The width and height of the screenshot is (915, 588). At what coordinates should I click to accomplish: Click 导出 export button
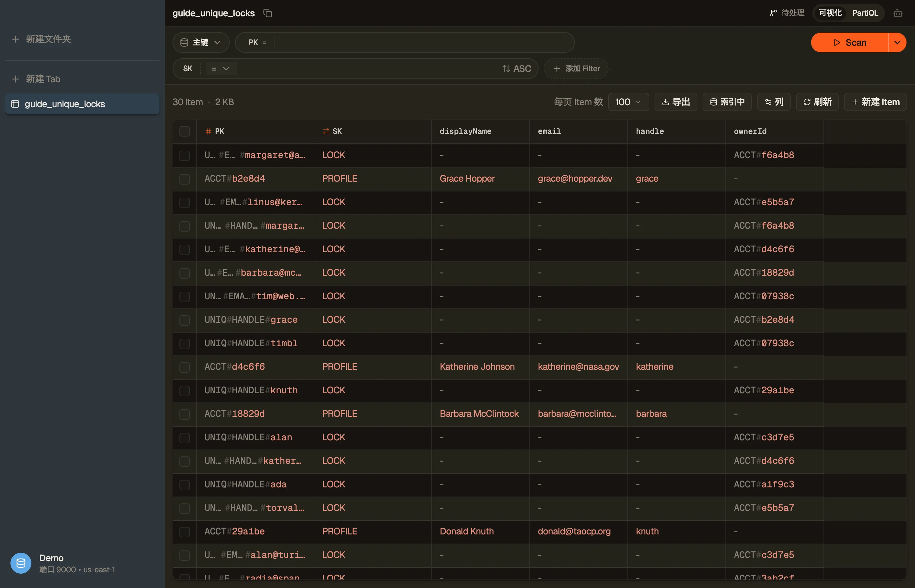(676, 102)
